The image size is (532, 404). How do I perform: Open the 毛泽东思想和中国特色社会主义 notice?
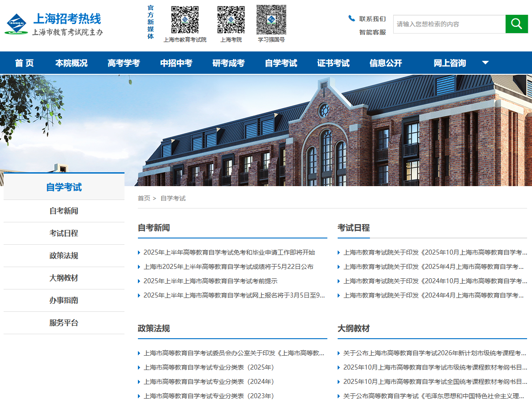point(433,396)
